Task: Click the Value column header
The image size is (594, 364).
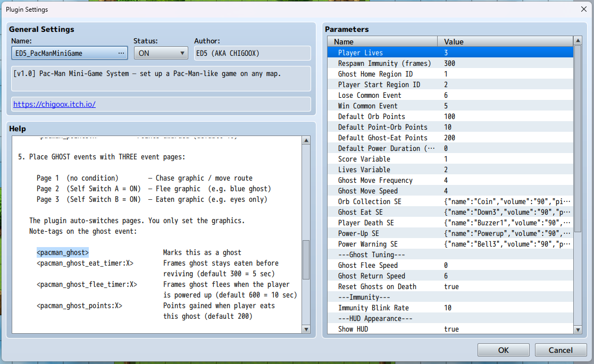Action: click(505, 41)
